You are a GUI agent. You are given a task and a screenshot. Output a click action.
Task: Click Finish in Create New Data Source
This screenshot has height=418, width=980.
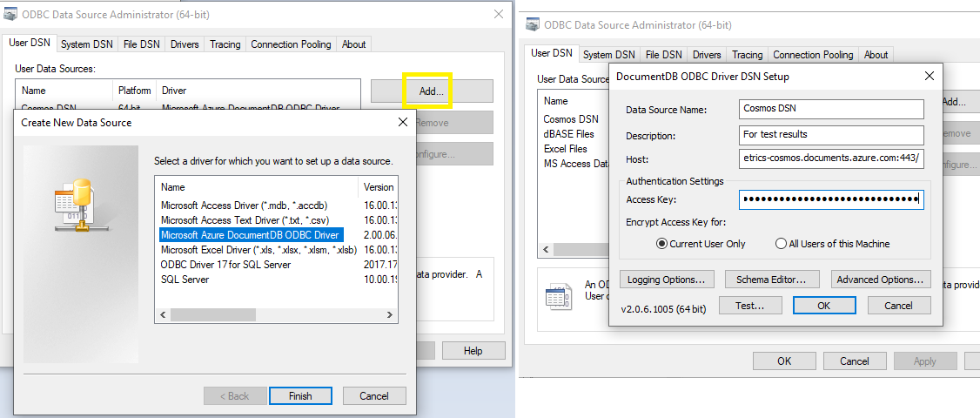[x=300, y=396]
